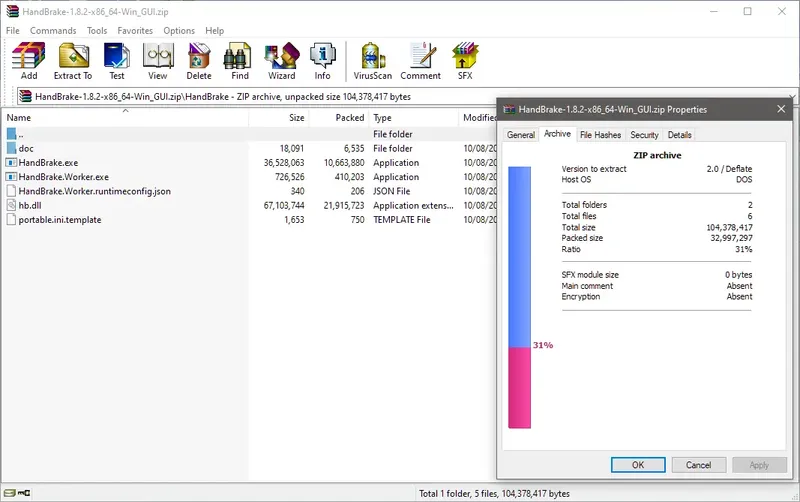Open the Commands menu
The image size is (800, 502).
53,31
